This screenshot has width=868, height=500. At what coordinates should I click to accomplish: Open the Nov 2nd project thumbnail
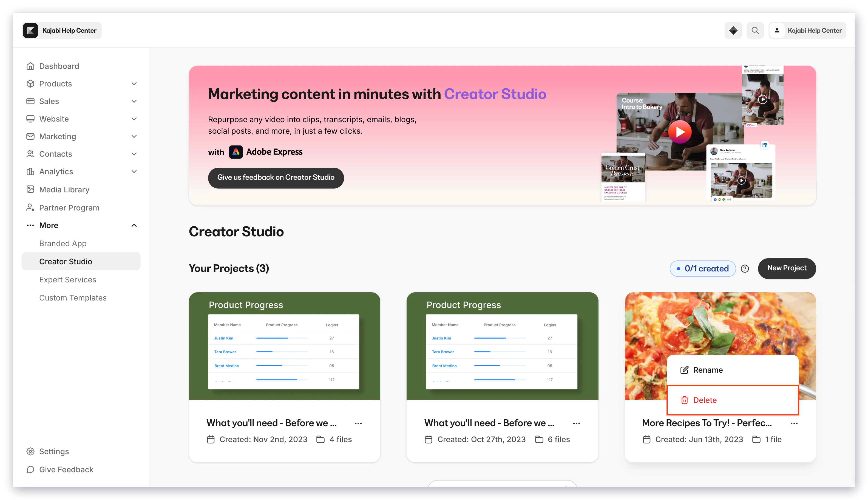click(x=284, y=346)
